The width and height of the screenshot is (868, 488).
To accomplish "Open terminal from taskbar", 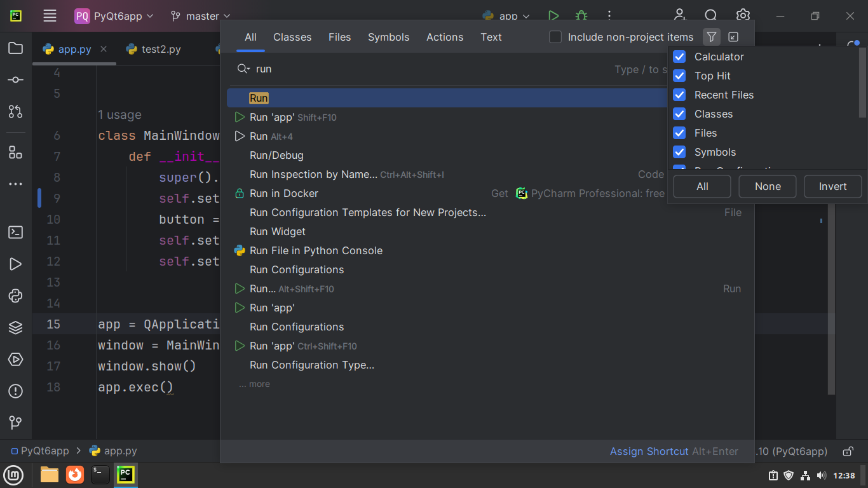I will coord(100,475).
